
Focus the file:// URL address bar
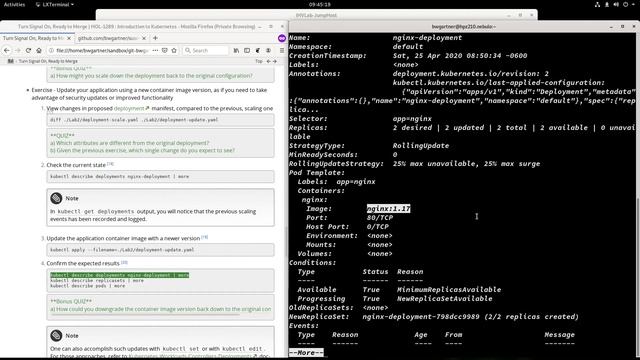click(x=102, y=50)
